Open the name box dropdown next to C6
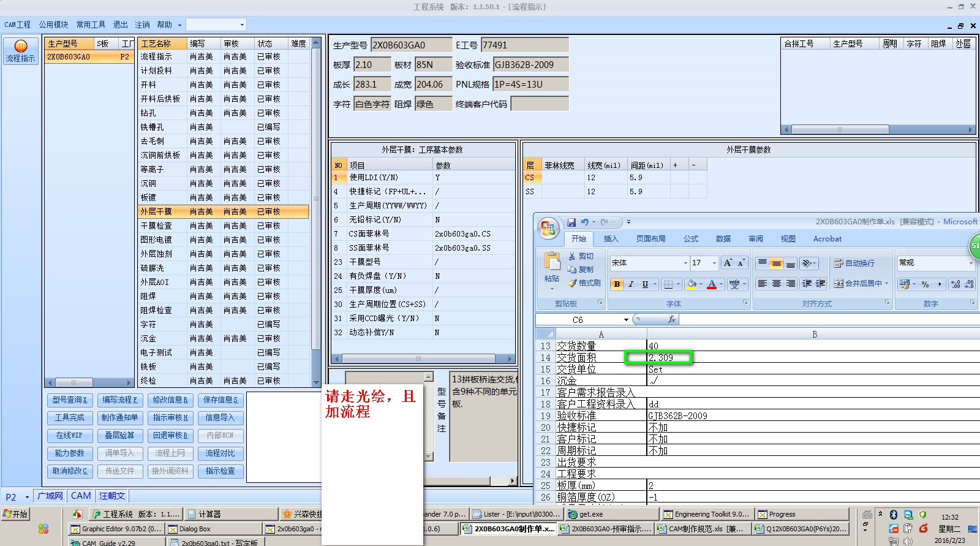 click(626, 319)
